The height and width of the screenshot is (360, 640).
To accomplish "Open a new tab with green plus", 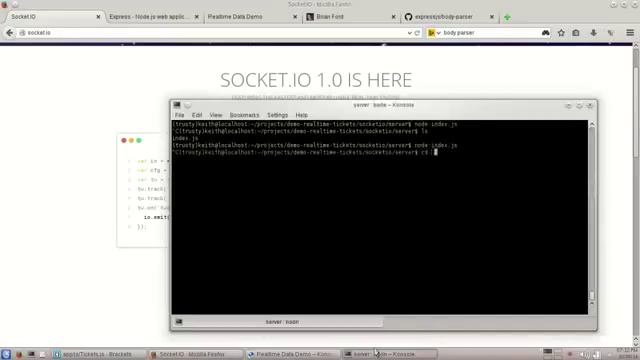I will click(x=507, y=17).
